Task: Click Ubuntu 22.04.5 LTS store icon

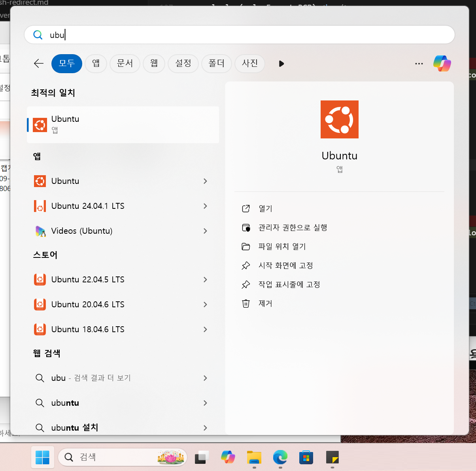Action: click(40, 280)
